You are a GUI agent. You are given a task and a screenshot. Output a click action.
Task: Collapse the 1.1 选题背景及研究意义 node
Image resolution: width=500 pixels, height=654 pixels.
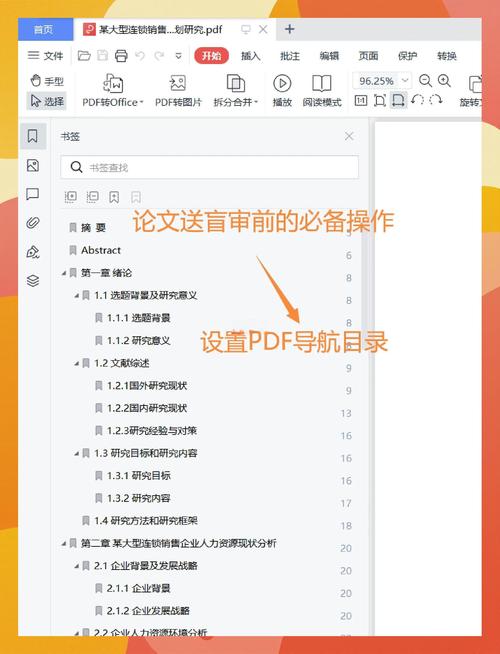(77, 295)
